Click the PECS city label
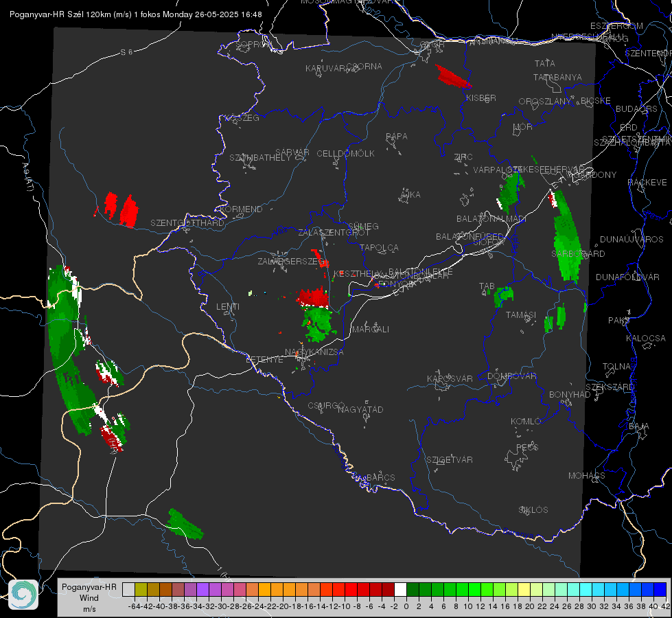Viewport: 672px width, 618px height. tap(527, 448)
